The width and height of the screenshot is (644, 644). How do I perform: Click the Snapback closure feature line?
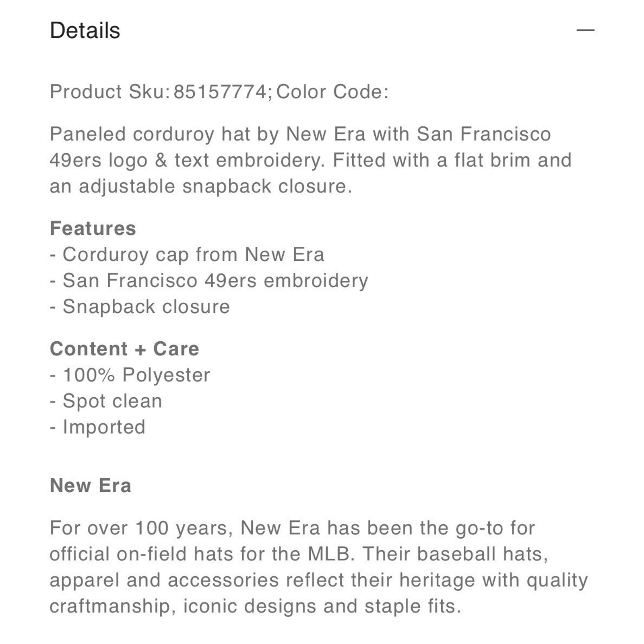click(x=140, y=307)
